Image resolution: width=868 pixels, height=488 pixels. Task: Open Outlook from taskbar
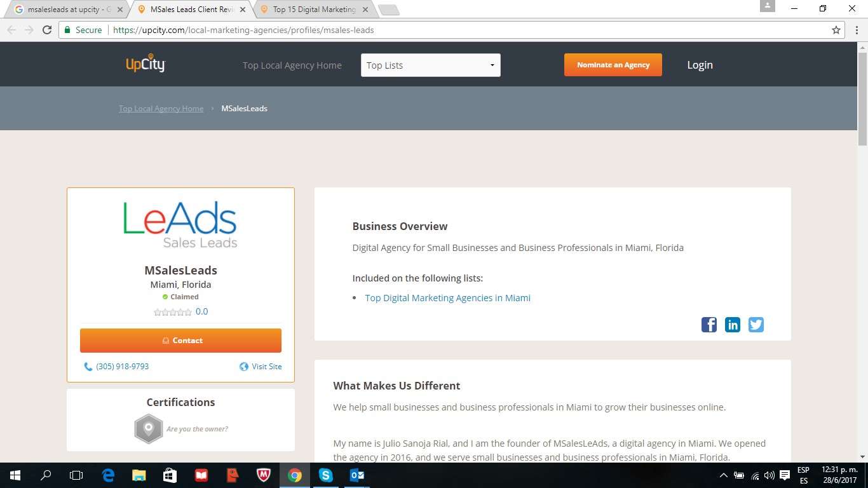[356, 475]
